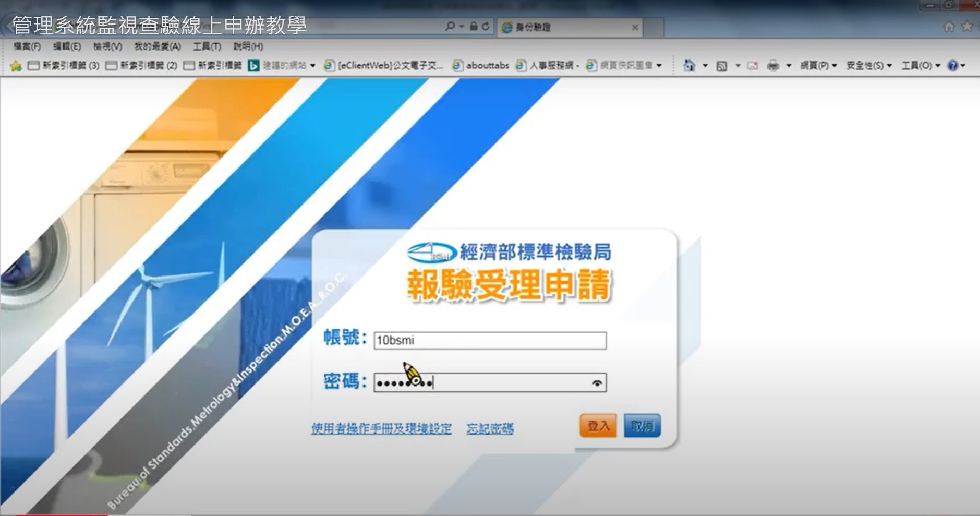Screen dimensions: 980x516
Task: Open the 編輯(E) menu
Action: point(67,46)
